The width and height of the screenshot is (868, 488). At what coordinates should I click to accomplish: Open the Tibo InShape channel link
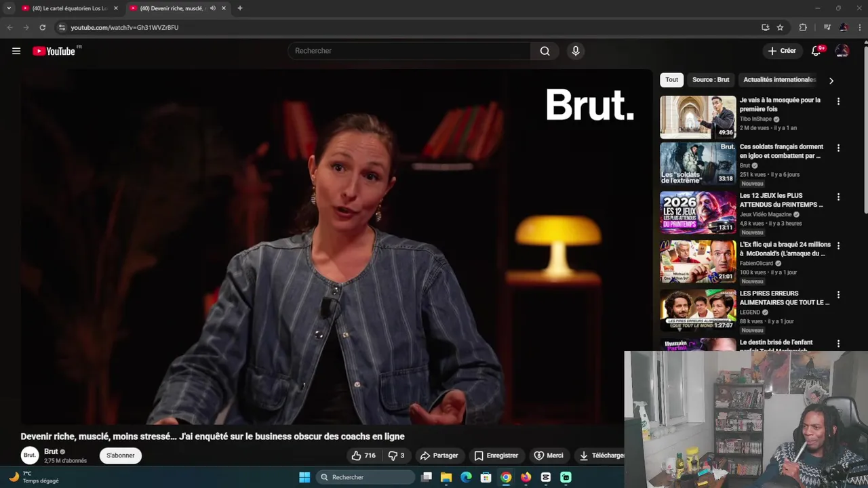(x=755, y=119)
